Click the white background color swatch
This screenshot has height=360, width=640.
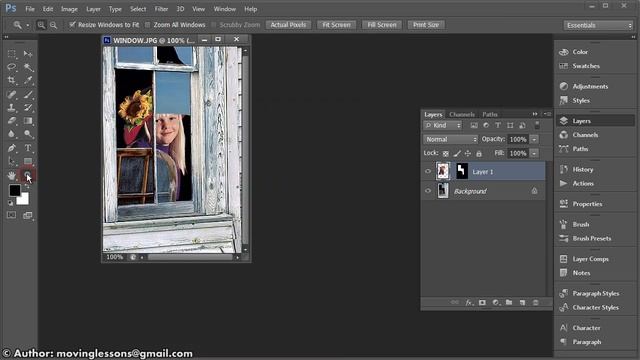(24, 199)
